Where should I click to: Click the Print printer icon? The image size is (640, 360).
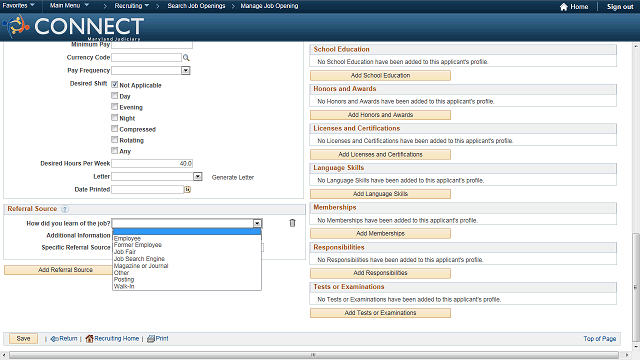point(151,338)
